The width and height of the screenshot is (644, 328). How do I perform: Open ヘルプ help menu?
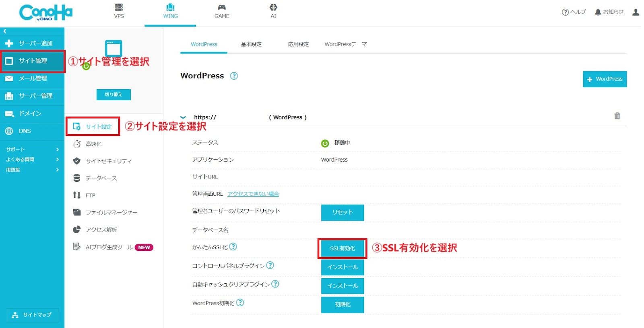[x=574, y=12]
